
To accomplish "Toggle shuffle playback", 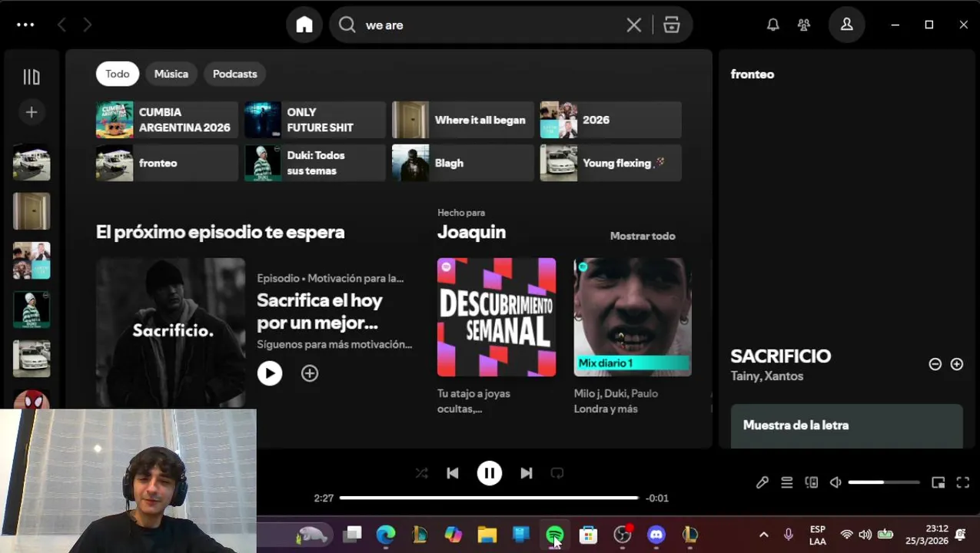I will (421, 473).
